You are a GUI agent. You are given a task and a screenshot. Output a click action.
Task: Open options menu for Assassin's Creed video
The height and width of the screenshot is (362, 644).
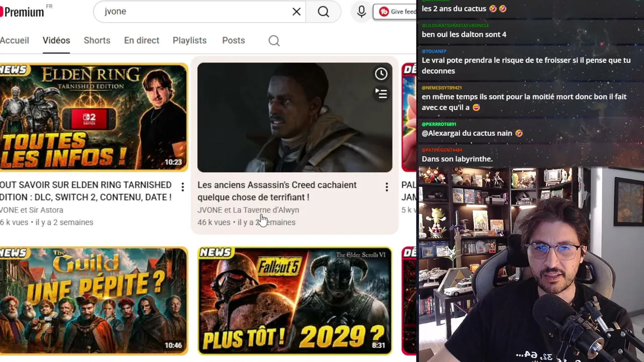pyautogui.click(x=386, y=187)
